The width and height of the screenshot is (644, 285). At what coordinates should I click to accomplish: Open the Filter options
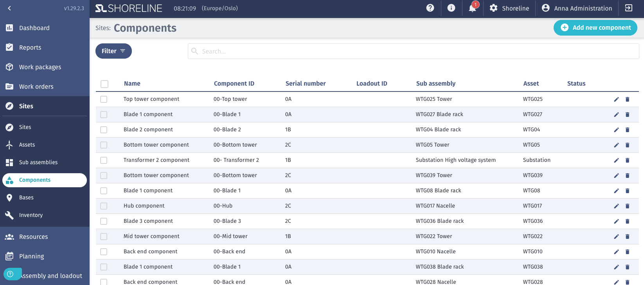(113, 51)
